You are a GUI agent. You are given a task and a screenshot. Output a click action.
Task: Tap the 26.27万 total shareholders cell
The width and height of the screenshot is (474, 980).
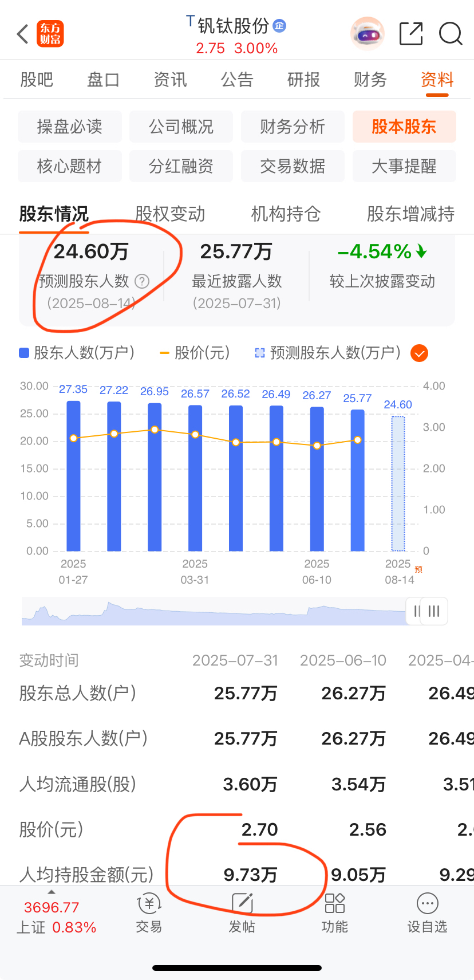point(353,693)
